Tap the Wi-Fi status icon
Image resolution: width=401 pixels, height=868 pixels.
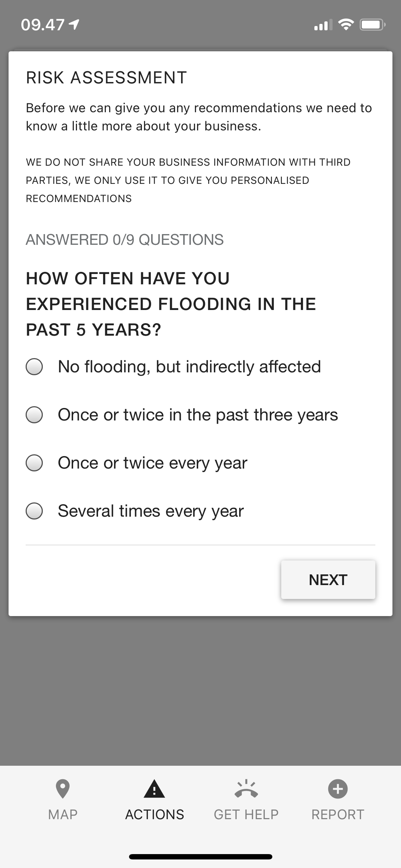pos(345,25)
